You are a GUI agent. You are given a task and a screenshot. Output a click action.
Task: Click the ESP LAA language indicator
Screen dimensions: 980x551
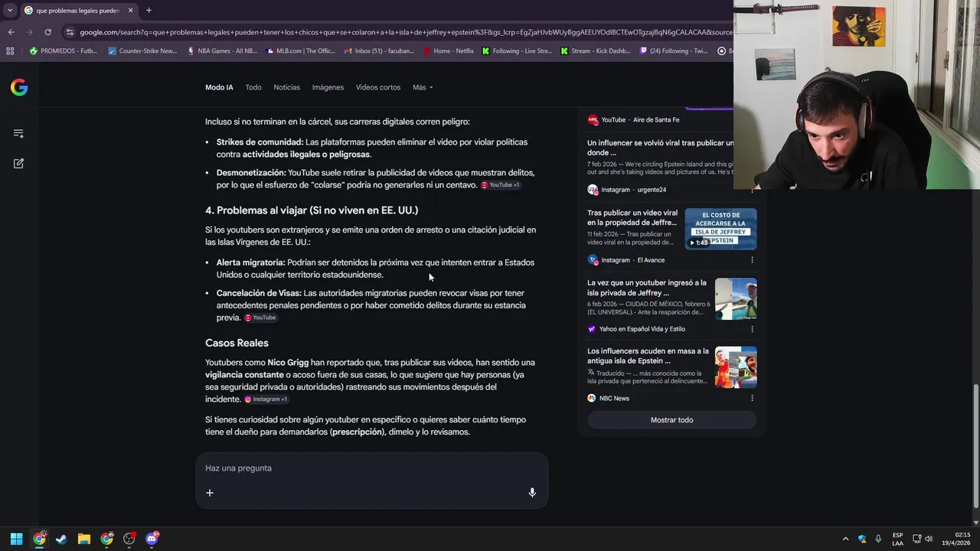tap(897, 539)
